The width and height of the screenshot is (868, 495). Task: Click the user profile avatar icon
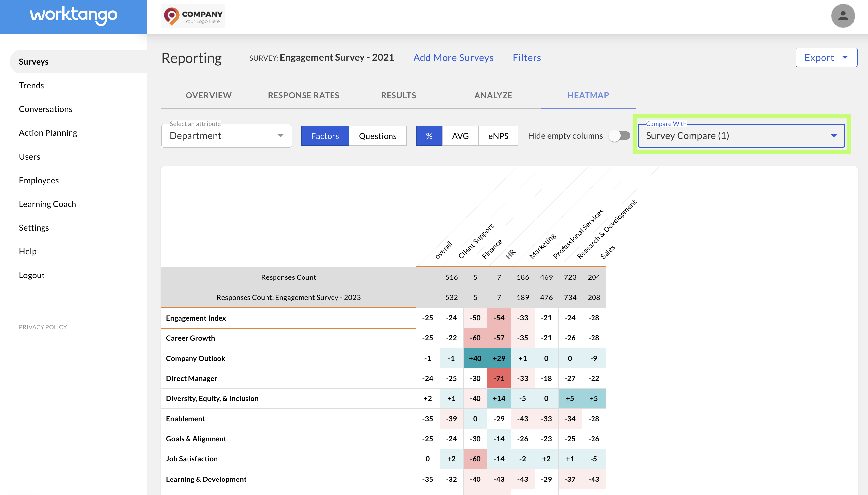(843, 16)
